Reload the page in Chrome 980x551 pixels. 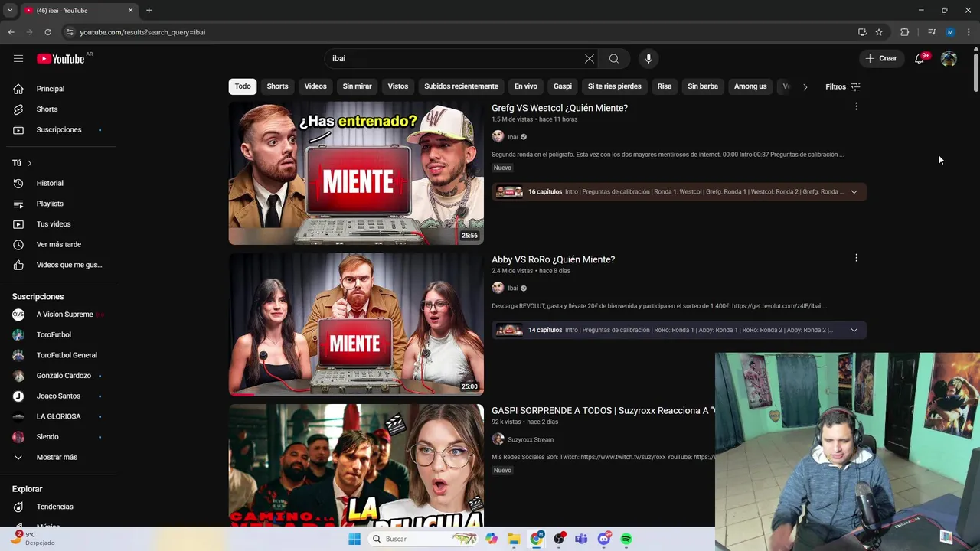coord(47,32)
